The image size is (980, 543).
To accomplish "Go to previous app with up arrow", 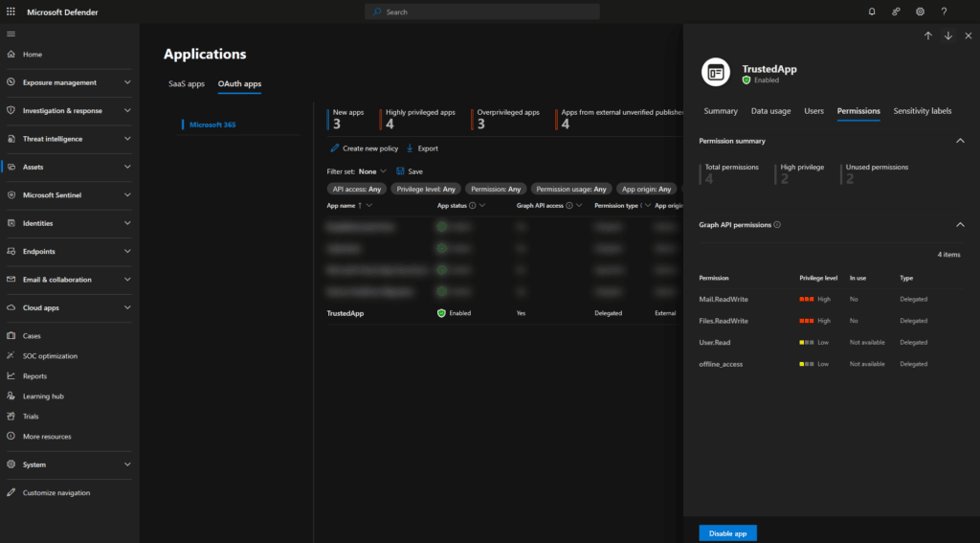I will pyautogui.click(x=928, y=35).
